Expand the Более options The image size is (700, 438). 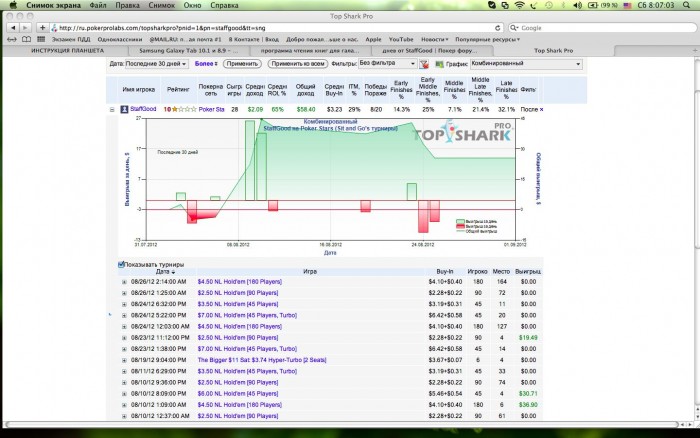(206, 64)
